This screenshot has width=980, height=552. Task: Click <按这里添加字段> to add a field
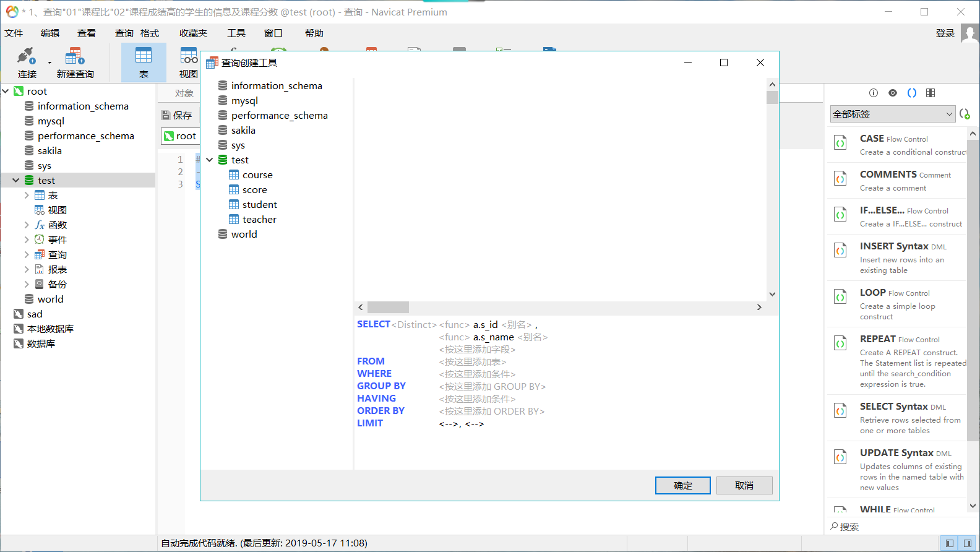477,350
